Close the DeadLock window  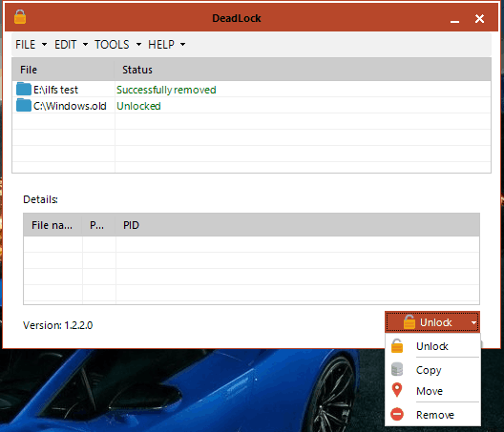pyautogui.click(x=479, y=19)
